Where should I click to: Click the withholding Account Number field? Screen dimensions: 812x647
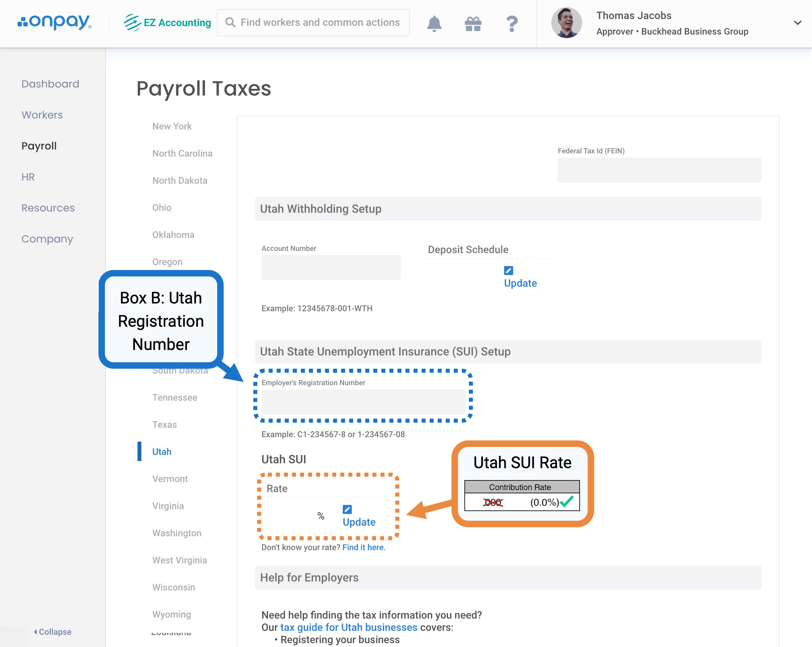(331, 268)
